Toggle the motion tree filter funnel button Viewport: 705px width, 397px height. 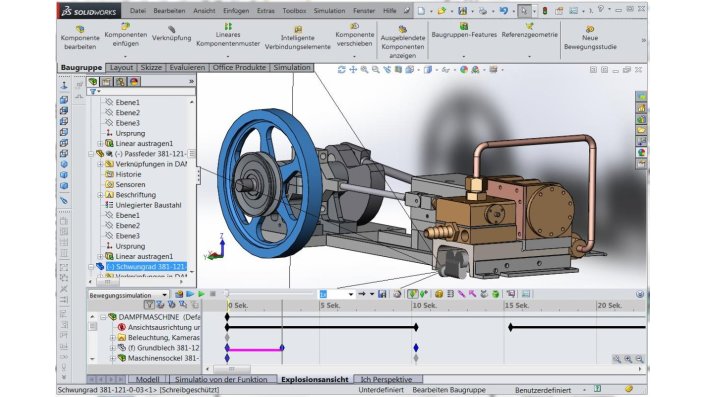pyautogui.click(x=149, y=305)
